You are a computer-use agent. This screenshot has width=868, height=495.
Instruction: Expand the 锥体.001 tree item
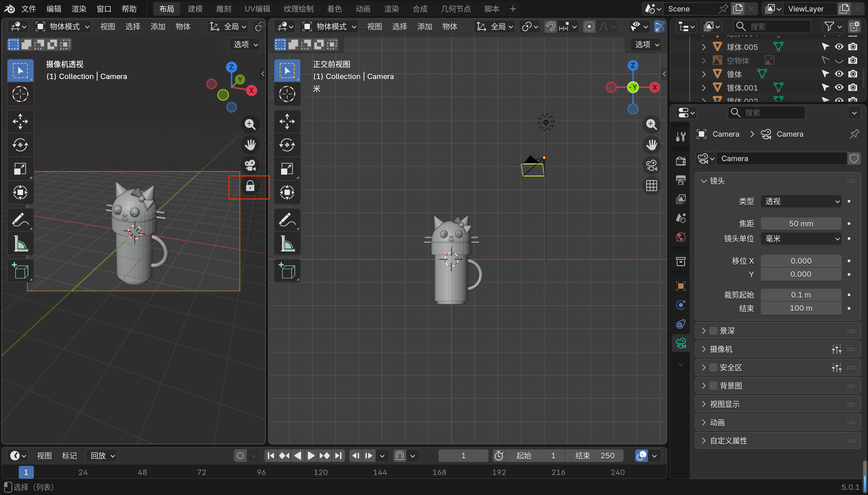tap(704, 88)
